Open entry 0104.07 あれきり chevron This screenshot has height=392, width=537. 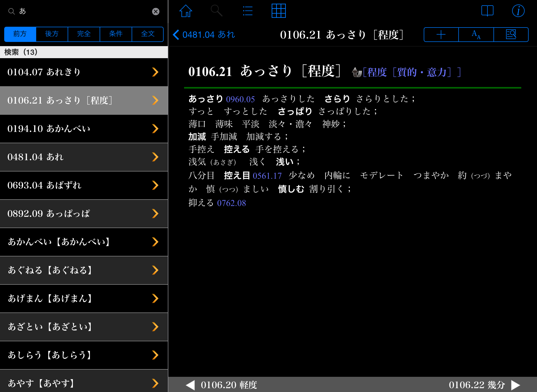click(155, 72)
